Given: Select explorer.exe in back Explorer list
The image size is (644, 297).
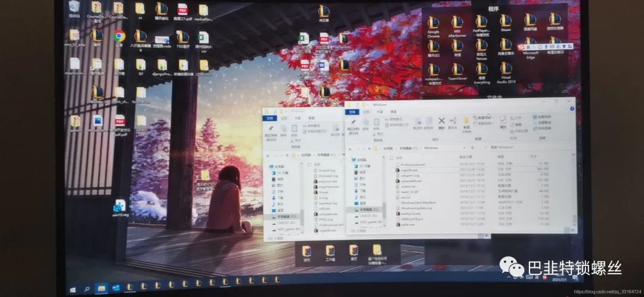Looking at the screenshot, I should tap(326, 181).
